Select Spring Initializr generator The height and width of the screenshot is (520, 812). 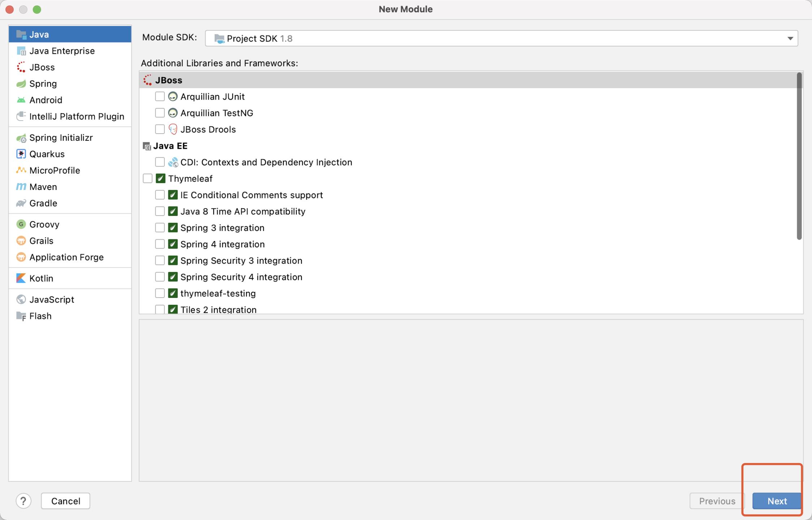click(x=70, y=138)
